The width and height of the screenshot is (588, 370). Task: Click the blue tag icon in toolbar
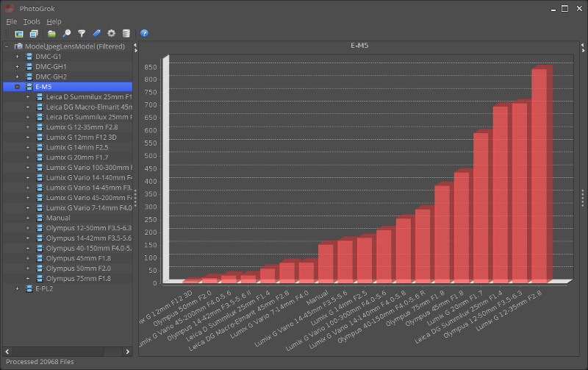click(97, 34)
